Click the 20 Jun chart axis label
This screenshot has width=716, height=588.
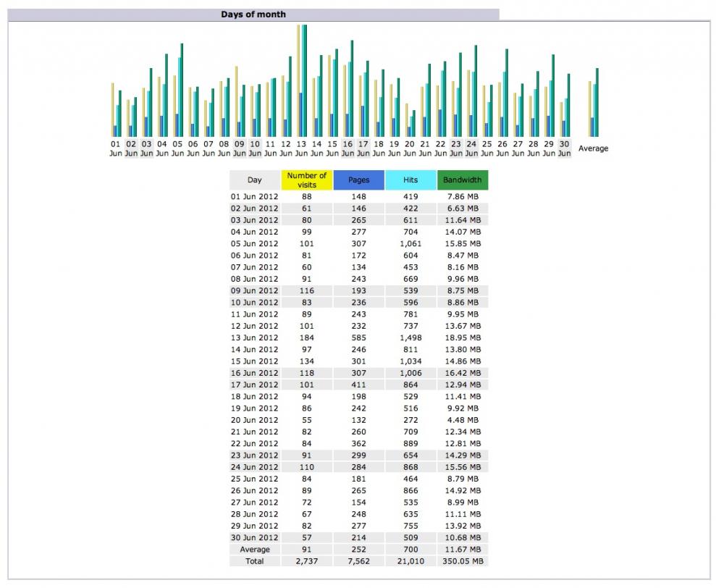(x=410, y=148)
